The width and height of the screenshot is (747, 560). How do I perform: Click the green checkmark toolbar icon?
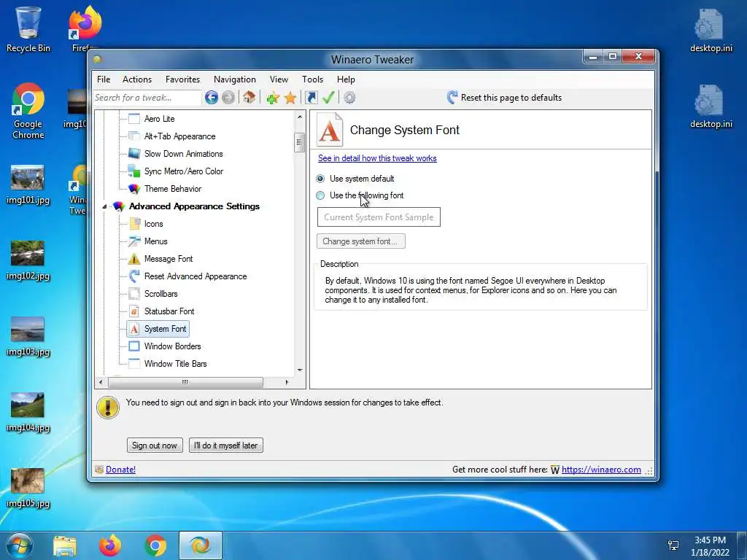329,98
